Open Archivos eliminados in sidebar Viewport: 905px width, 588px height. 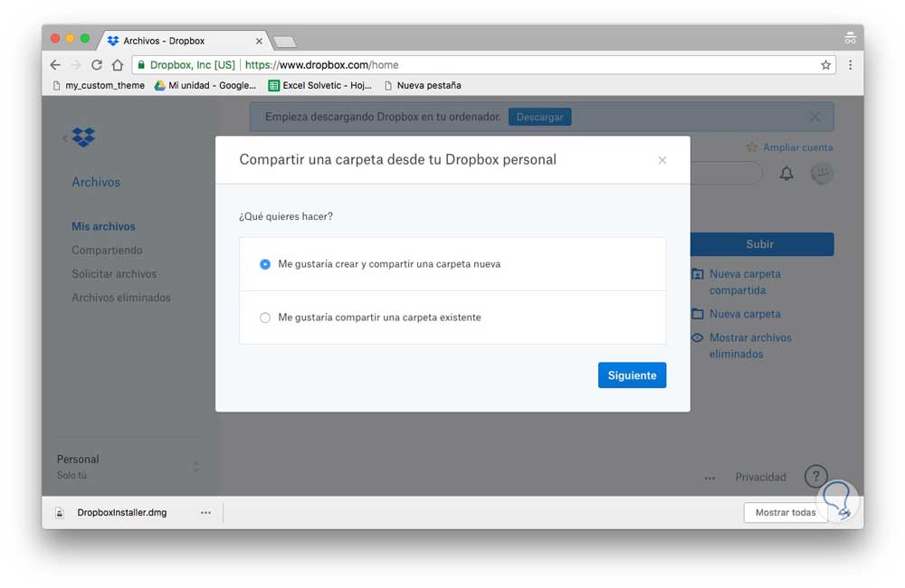click(x=121, y=298)
